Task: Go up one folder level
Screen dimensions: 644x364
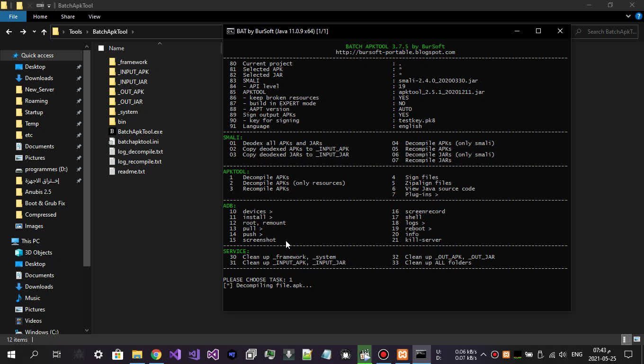Action: (44, 32)
